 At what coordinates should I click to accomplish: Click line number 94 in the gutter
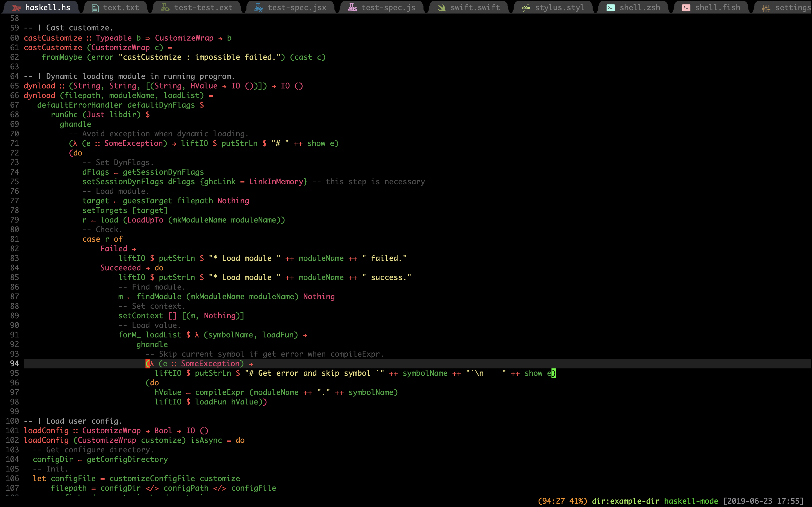point(14,363)
